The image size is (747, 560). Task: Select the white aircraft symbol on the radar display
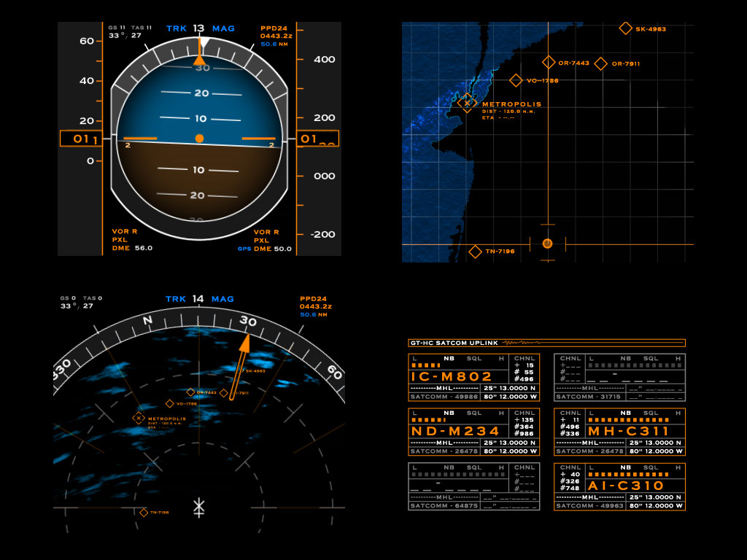click(198, 507)
